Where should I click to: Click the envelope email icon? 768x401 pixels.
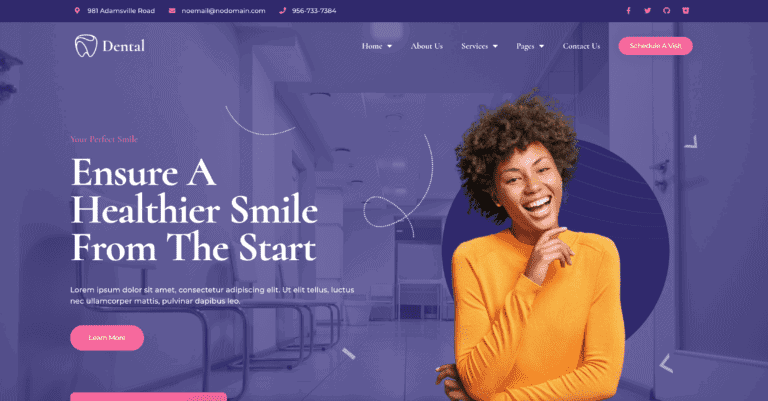172,10
